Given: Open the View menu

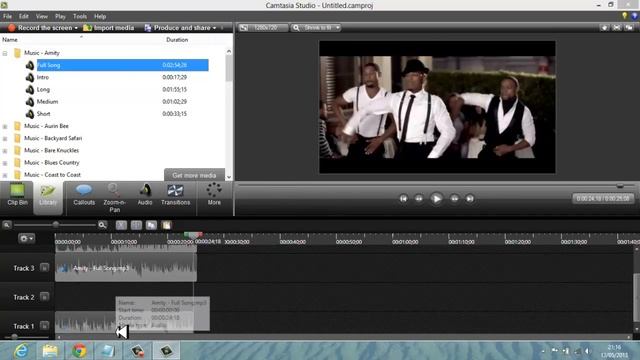Looking at the screenshot, I should [x=42, y=16].
